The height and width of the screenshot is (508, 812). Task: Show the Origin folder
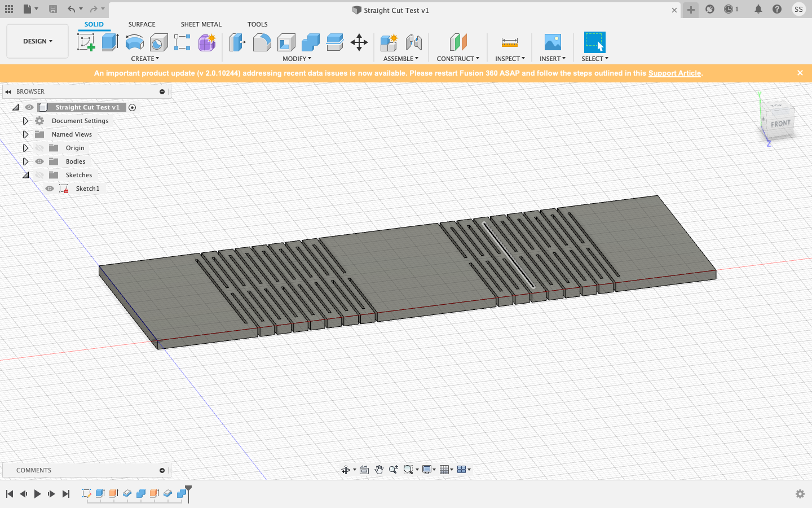pyautogui.click(x=39, y=148)
